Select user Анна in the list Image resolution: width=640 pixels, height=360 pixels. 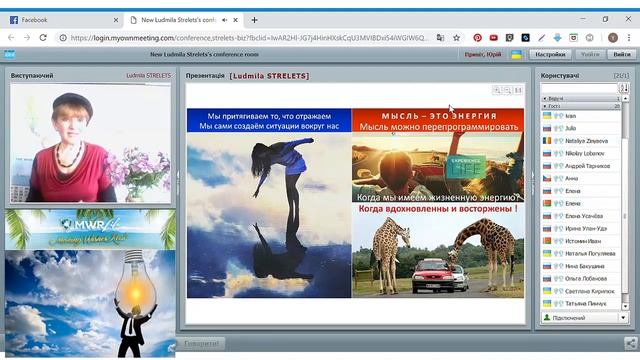click(x=581, y=178)
